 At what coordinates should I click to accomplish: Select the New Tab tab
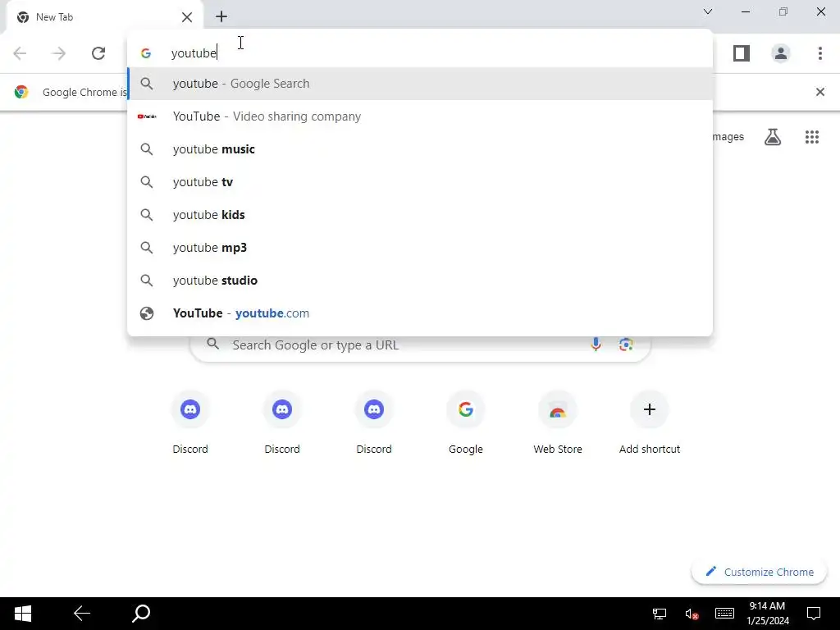(x=104, y=17)
